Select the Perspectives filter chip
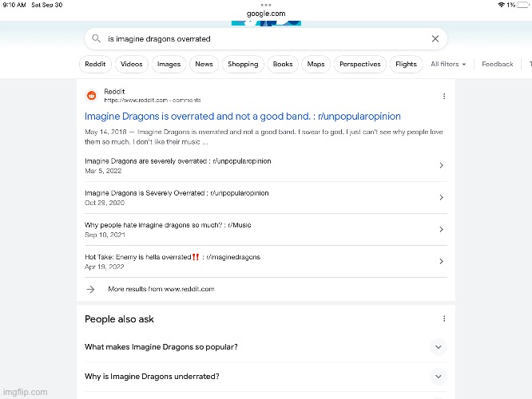The image size is (532, 399). click(360, 64)
